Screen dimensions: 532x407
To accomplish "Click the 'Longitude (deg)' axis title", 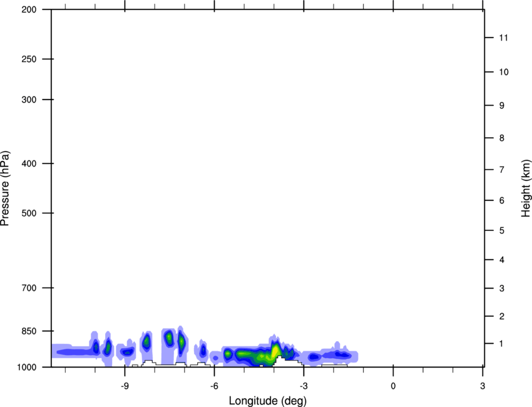I will (268, 401).
